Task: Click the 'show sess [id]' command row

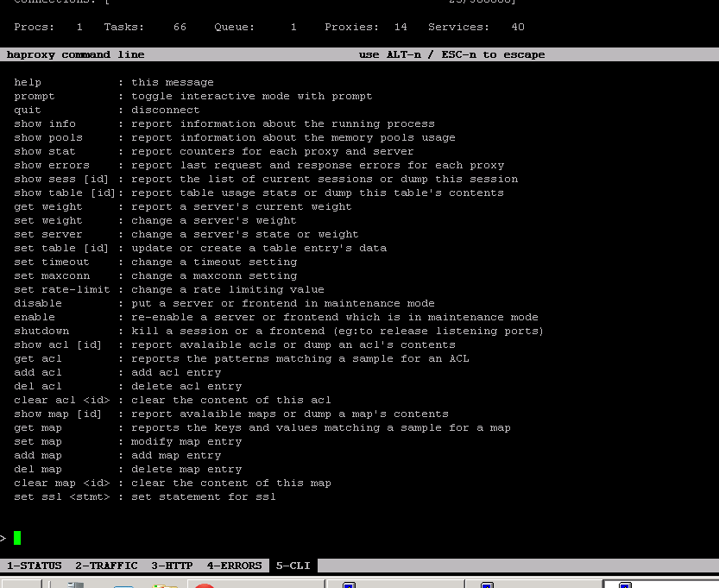Action: [x=266, y=179]
